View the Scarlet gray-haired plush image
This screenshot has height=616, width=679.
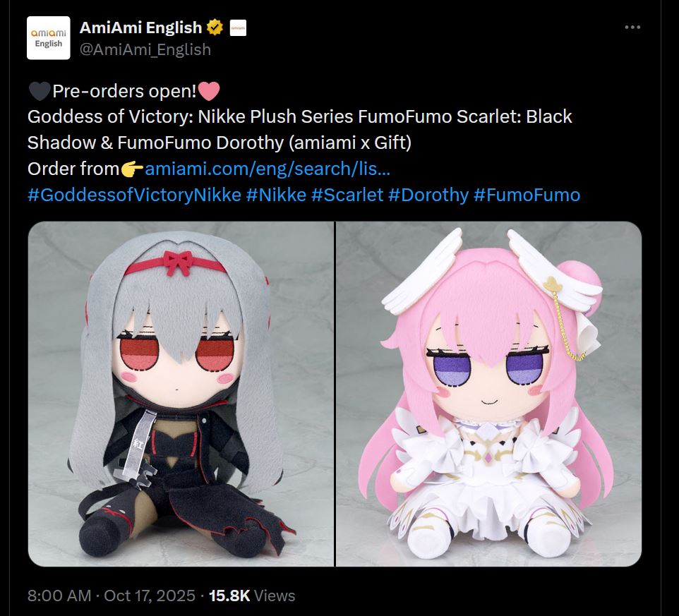pos(181,394)
